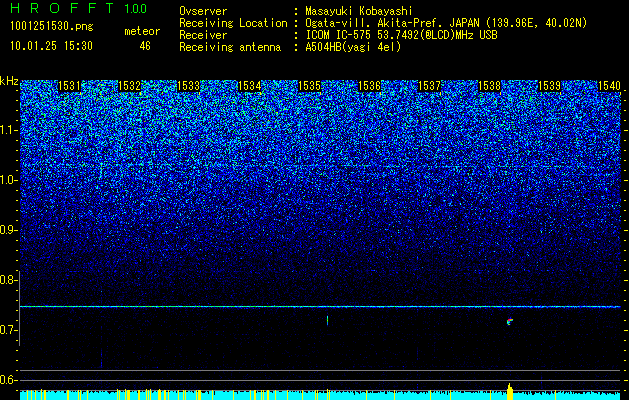Click the HROFFT 1.0.0 title text

pyautogui.click(x=78, y=8)
